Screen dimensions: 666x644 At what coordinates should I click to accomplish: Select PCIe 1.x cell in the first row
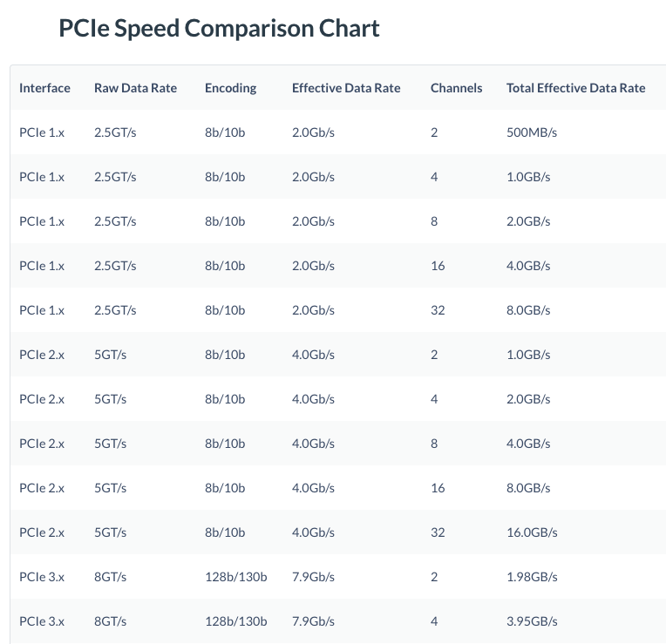(42, 132)
